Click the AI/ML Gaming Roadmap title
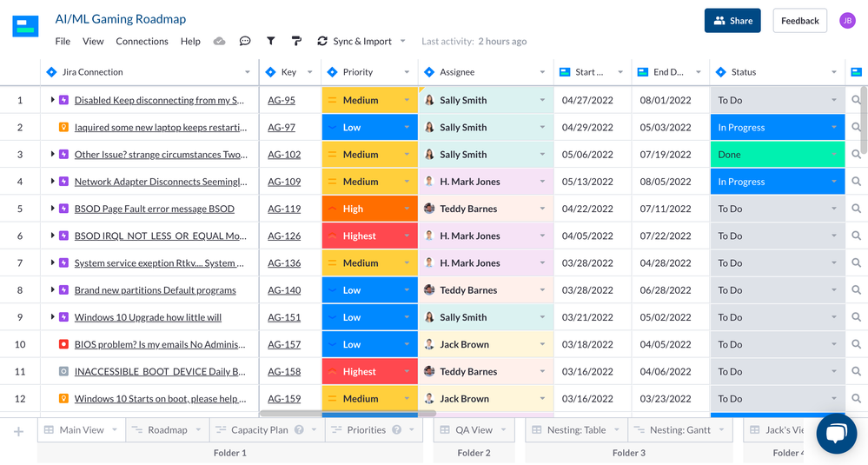868x465 pixels. coord(121,19)
